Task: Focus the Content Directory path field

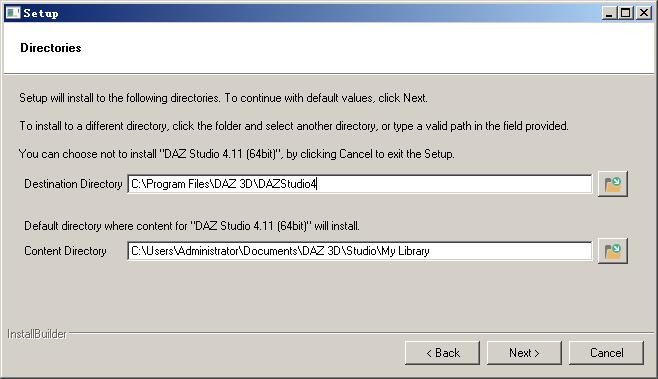Action: (x=360, y=251)
